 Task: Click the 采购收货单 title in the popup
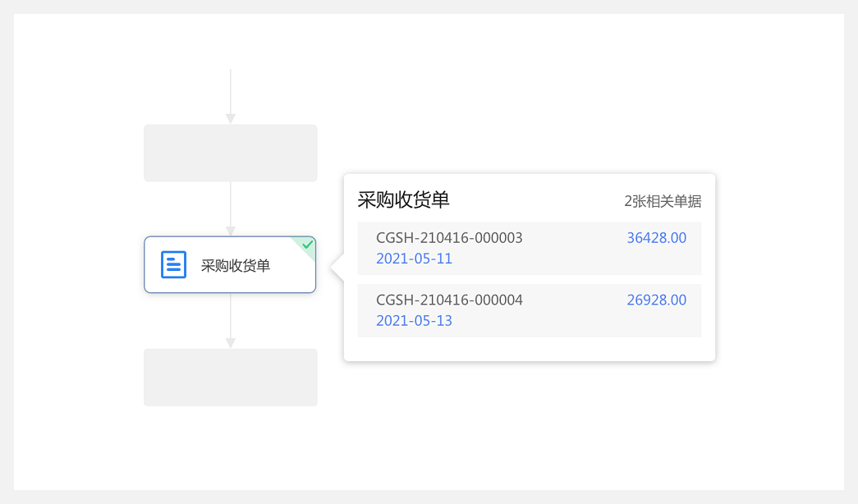[403, 199]
